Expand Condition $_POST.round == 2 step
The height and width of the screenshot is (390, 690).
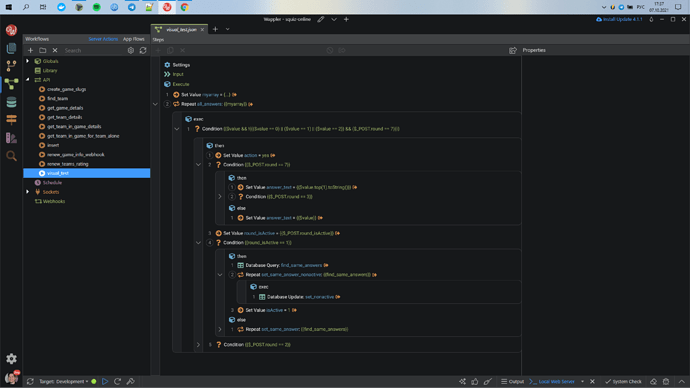click(198, 345)
